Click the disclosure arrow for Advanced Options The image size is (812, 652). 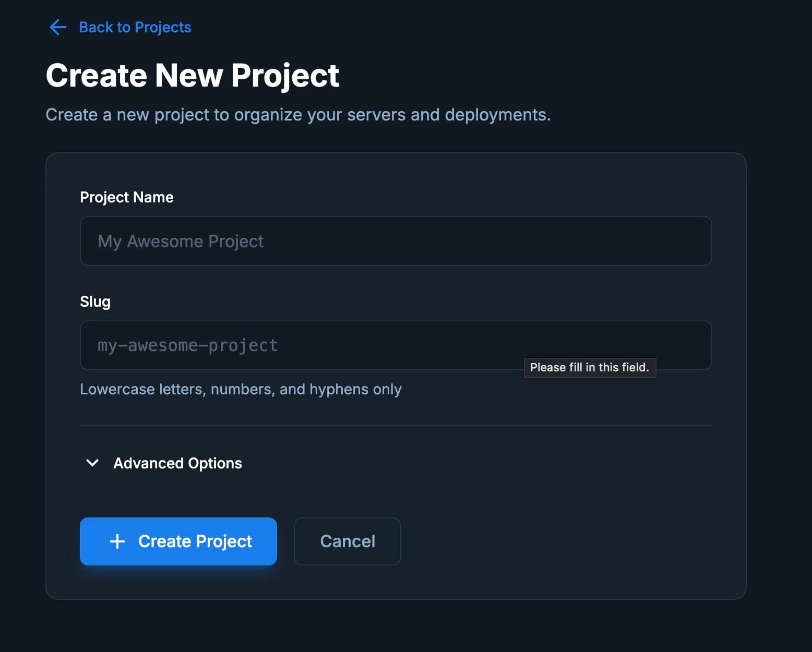tap(92, 463)
